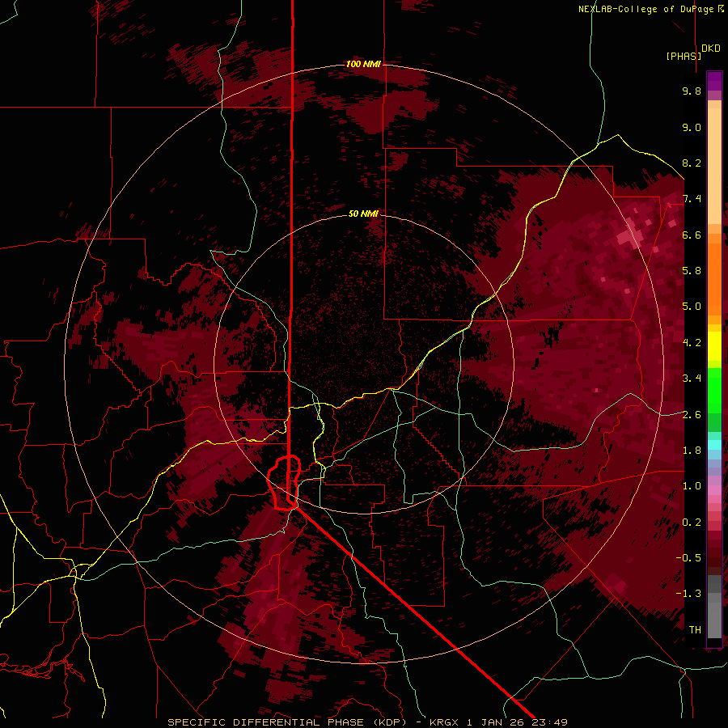Click the NEXLAB-College of DuPage label
The height and width of the screenshot is (728, 728).
[x=645, y=9]
